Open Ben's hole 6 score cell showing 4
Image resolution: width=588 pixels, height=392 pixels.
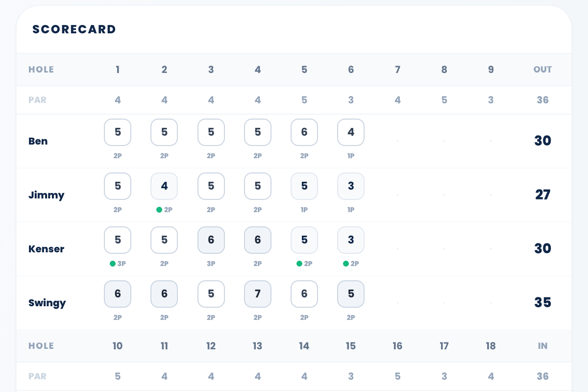351,132
